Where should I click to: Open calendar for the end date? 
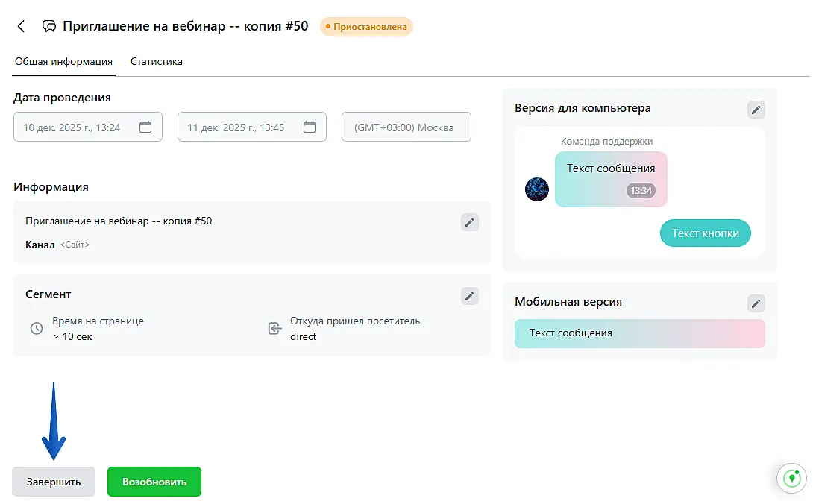click(x=310, y=127)
